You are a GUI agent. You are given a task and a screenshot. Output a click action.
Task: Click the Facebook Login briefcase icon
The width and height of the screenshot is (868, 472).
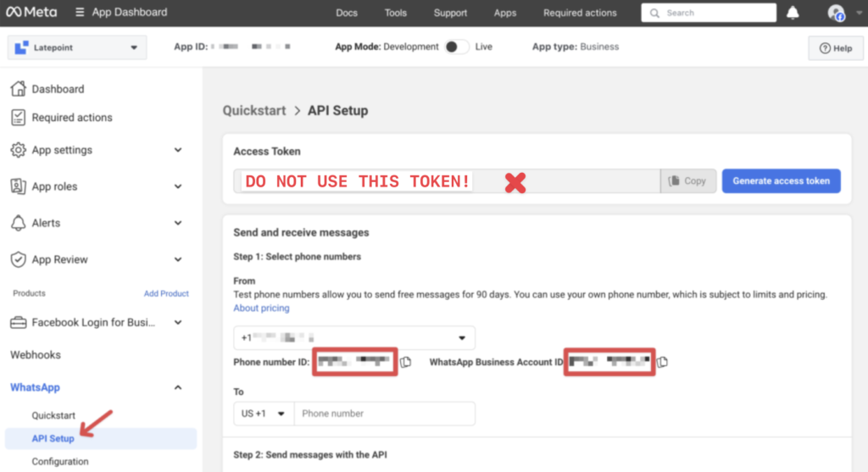pyautogui.click(x=19, y=322)
